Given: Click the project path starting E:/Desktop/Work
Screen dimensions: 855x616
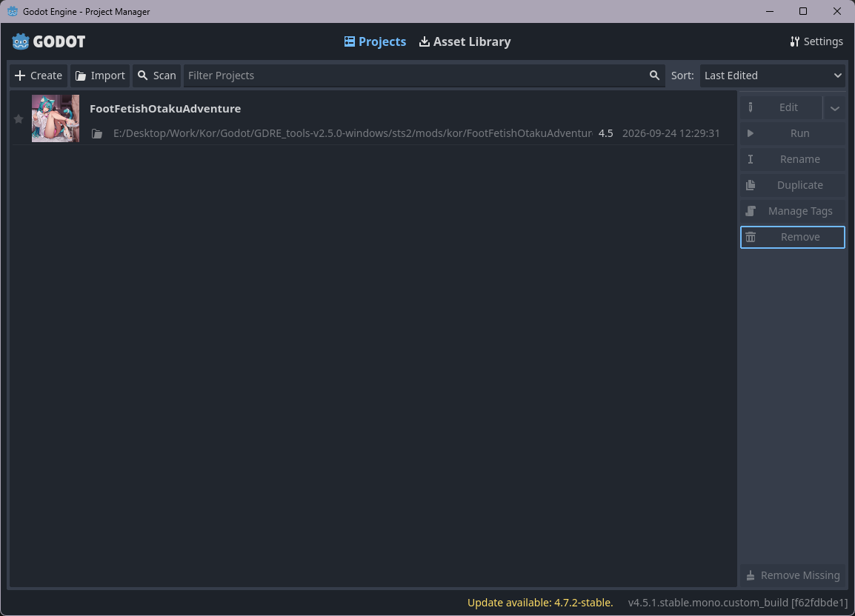Looking at the screenshot, I should coord(352,133).
